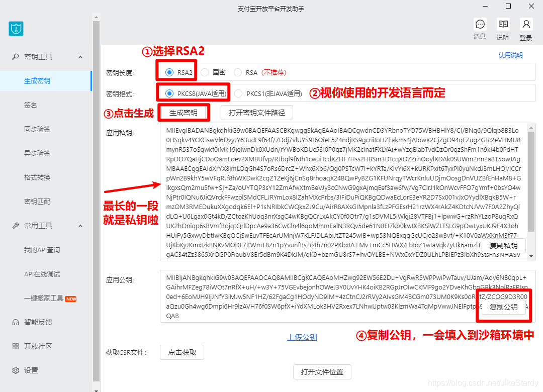543x392 pixels.
Task: Click sidebar scrollbar up arrow
Action: tap(96, 17)
